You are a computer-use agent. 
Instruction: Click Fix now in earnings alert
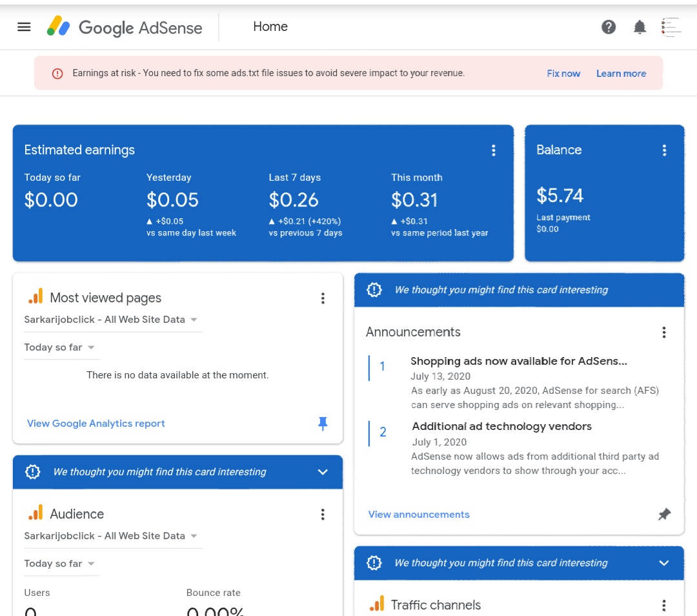pos(563,74)
